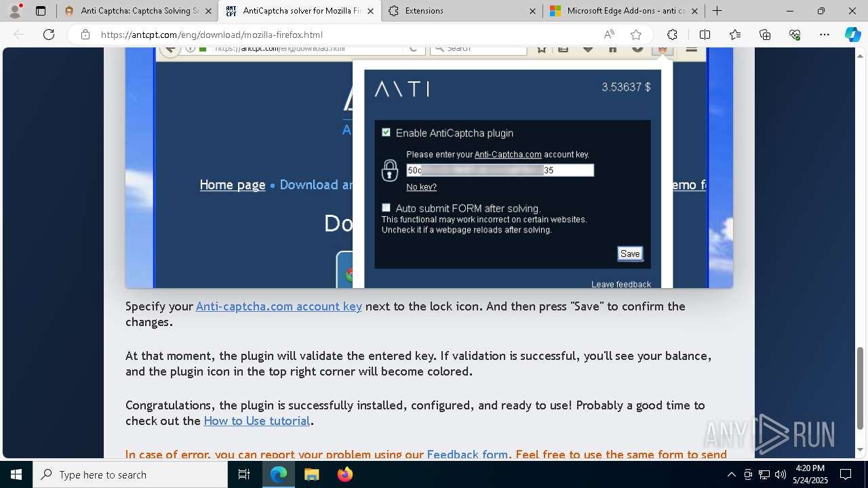Open Collections panel
The image size is (868, 488).
pyautogui.click(x=765, y=35)
